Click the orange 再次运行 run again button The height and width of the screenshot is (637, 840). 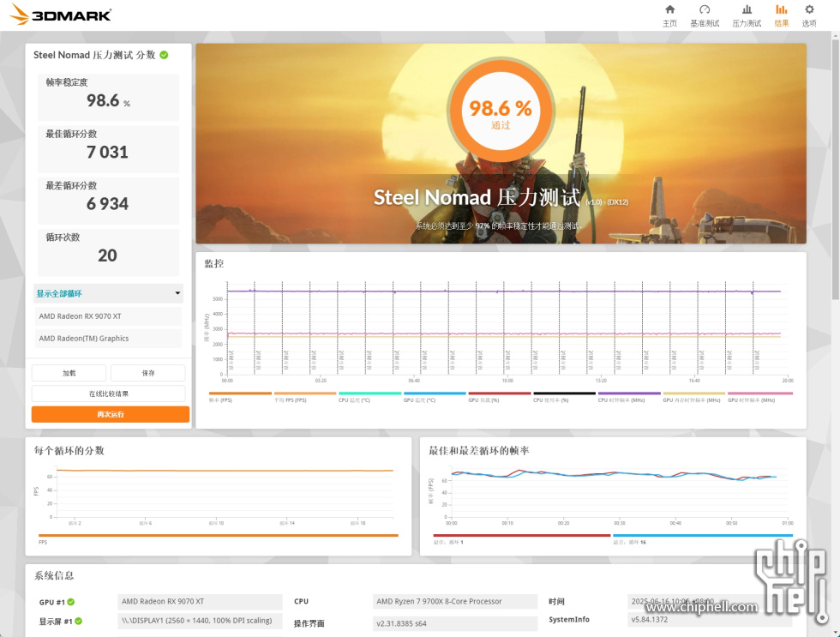pyautogui.click(x=111, y=414)
